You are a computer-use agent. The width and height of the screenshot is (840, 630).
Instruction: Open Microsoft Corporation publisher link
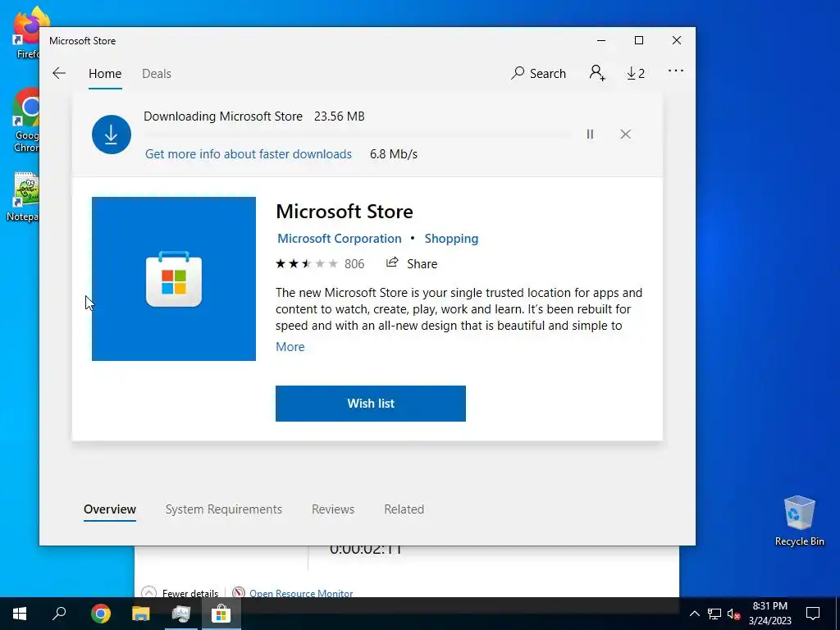(x=339, y=239)
